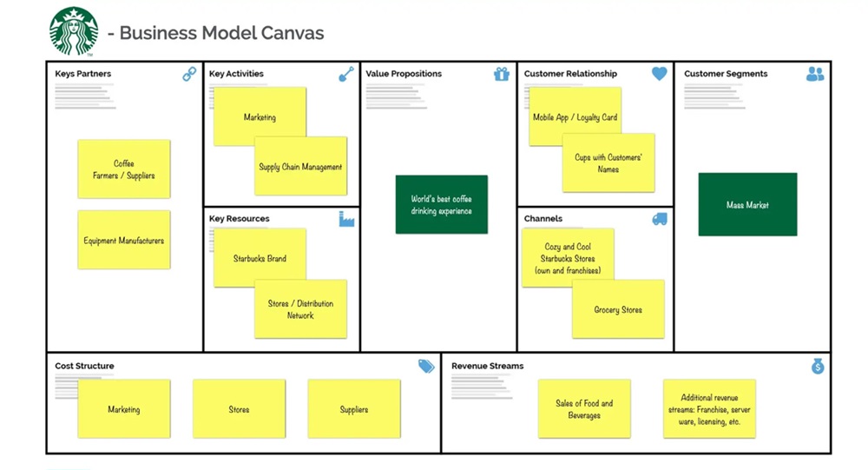Click the Value Propositions gift box icon
Screen dimensions: 868x470
point(502,75)
